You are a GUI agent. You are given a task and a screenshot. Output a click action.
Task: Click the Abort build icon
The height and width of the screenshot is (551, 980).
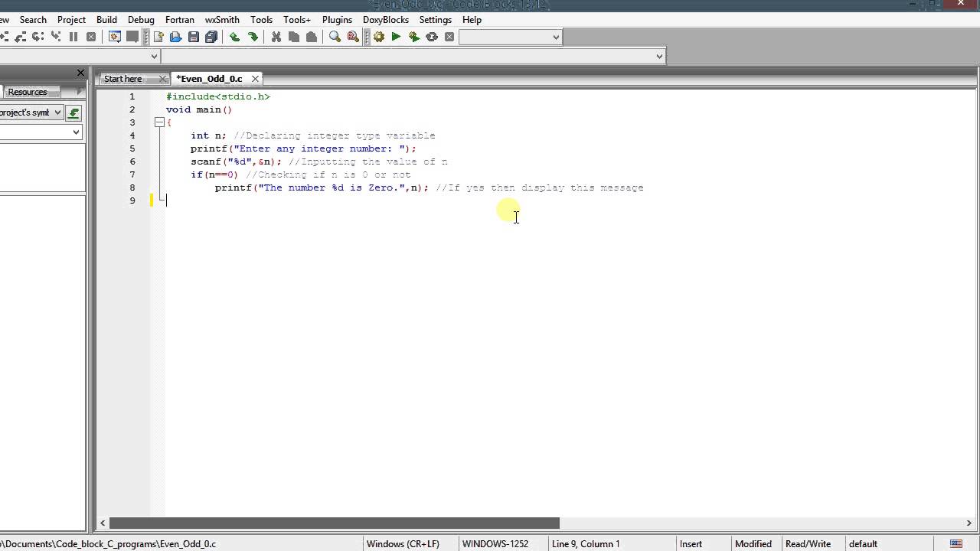click(x=449, y=37)
